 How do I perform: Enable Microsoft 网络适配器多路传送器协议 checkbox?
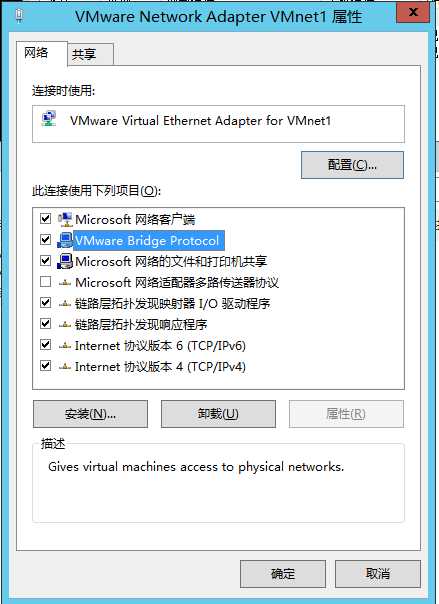(45, 282)
